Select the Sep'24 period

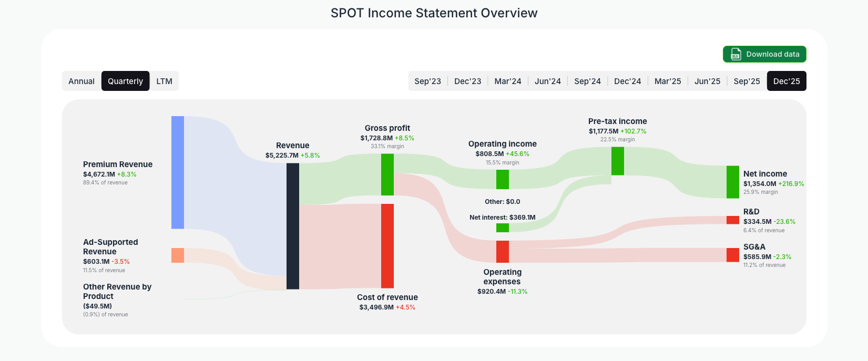tap(587, 81)
